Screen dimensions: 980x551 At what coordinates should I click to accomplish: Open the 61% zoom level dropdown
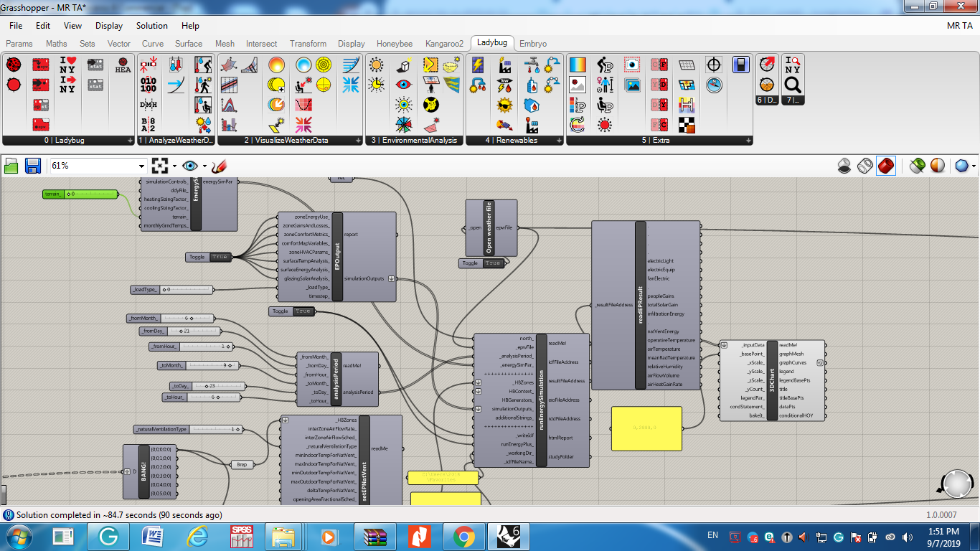pyautogui.click(x=141, y=166)
